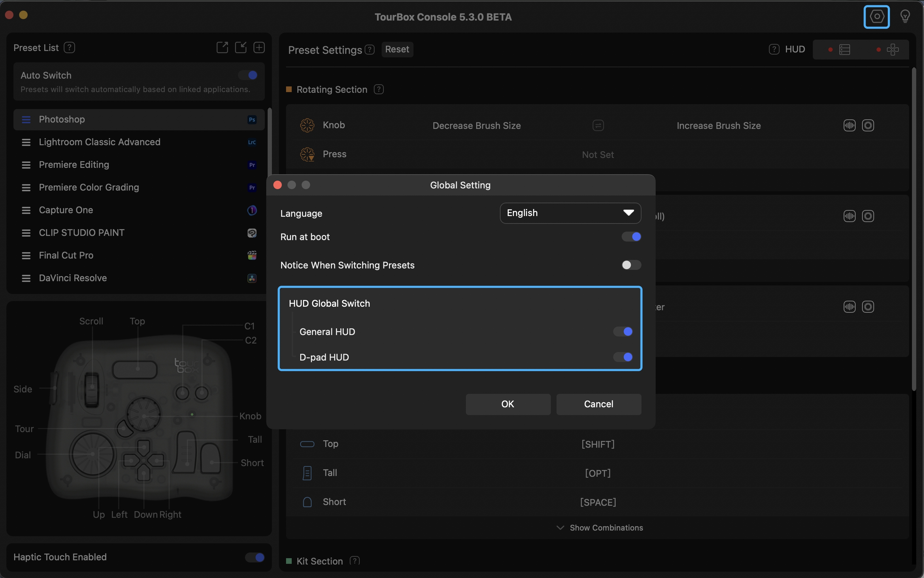Click the Reset button
Screen dimensions: 924x578
pos(397,49)
